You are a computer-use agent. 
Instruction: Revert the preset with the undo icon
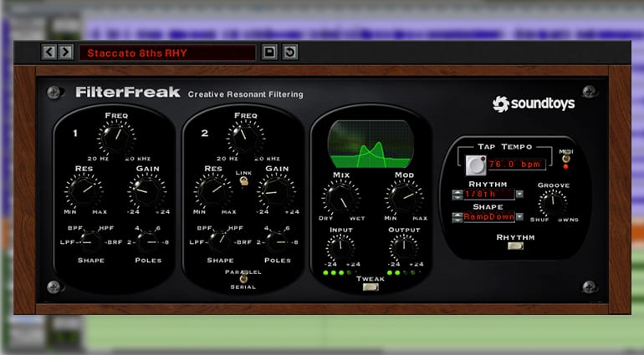pos(290,52)
